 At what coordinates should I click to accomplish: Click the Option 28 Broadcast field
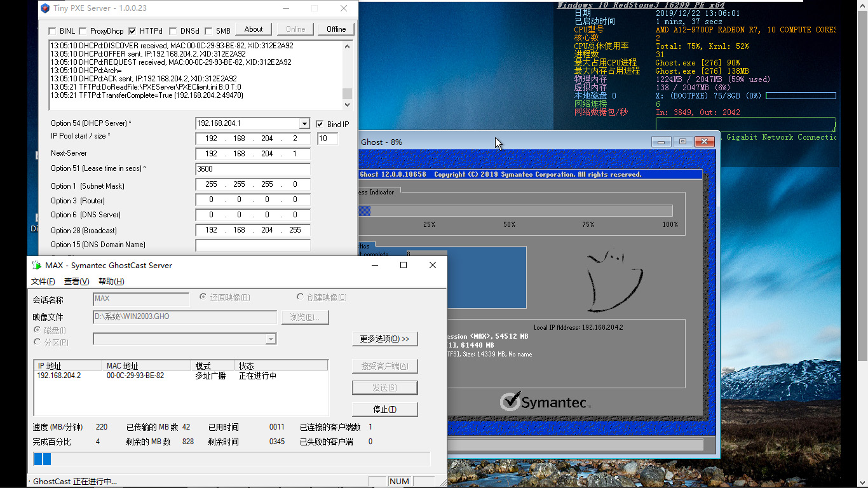tap(253, 230)
